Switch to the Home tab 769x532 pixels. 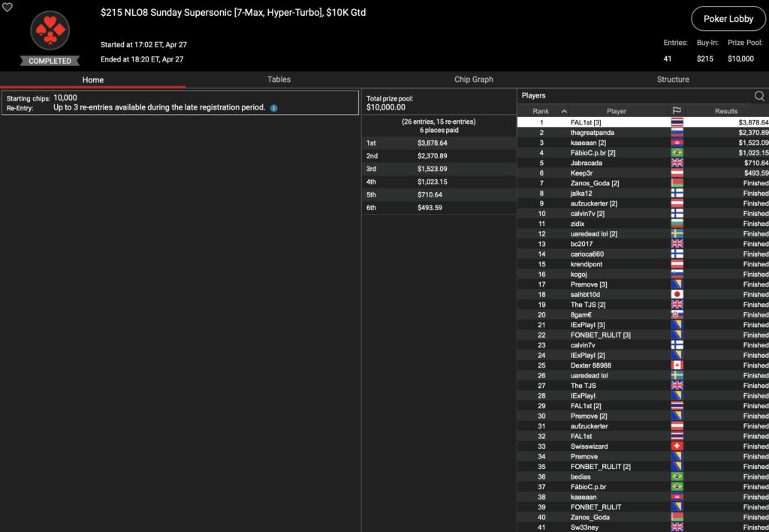[92, 80]
